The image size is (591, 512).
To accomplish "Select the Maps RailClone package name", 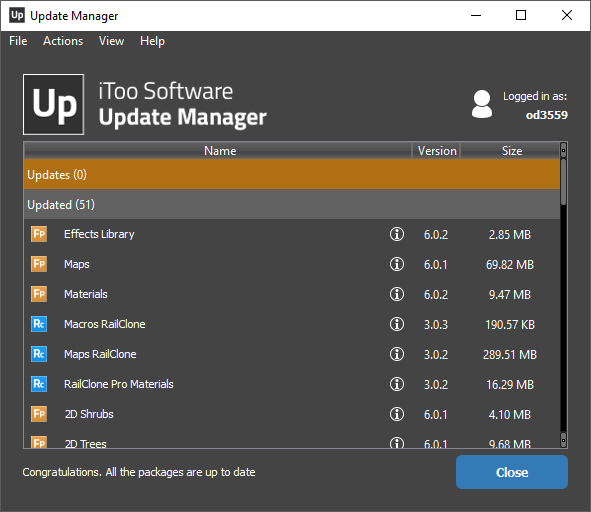I will pyautogui.click(x=100, y=354).
